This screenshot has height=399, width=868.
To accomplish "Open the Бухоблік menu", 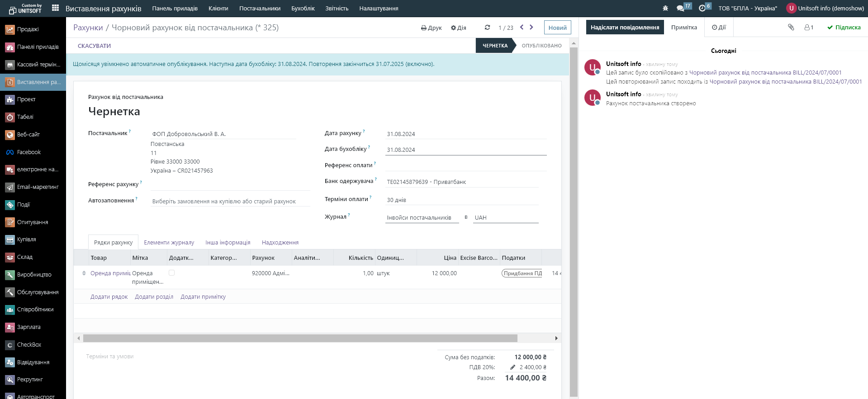I will click(303, 9).
